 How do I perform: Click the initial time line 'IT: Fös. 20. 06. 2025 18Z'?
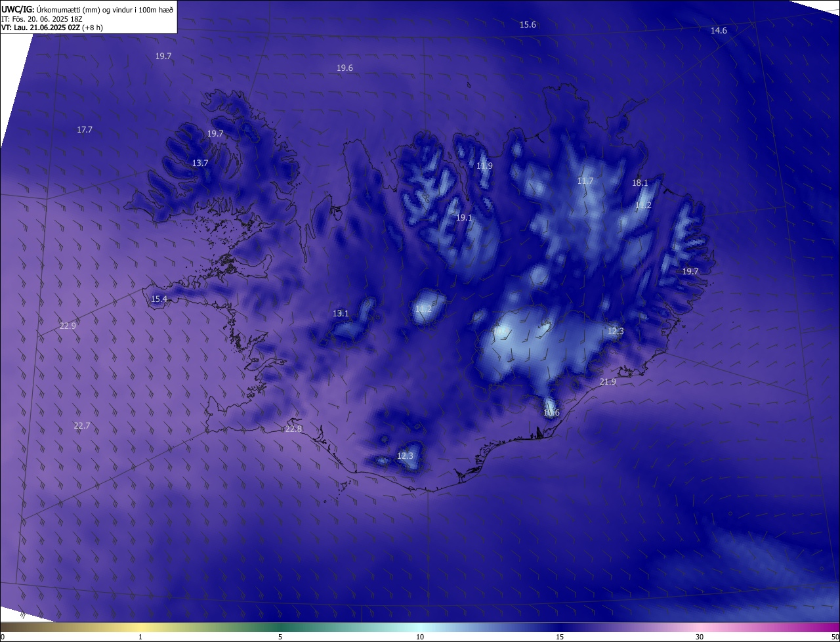[x=42, y=19]
